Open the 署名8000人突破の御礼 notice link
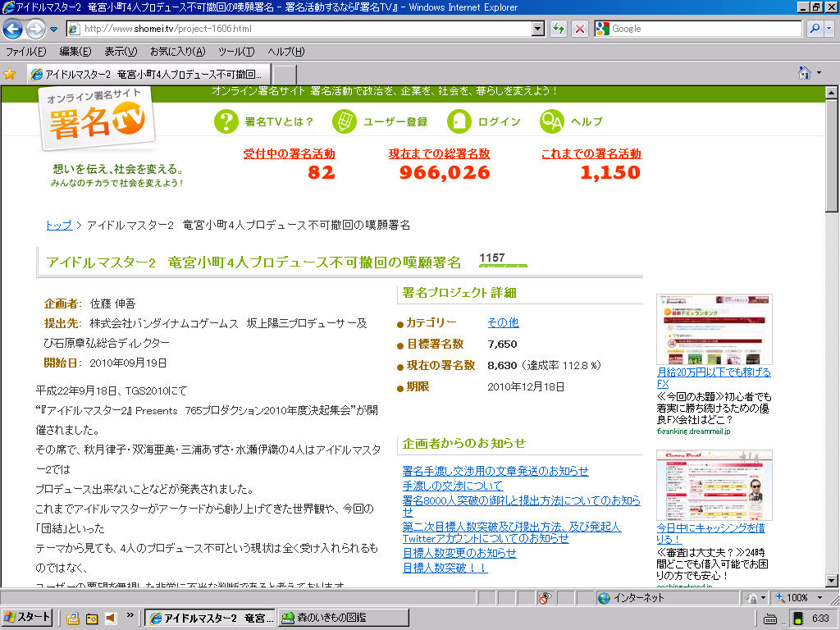 tap(521, 505)
